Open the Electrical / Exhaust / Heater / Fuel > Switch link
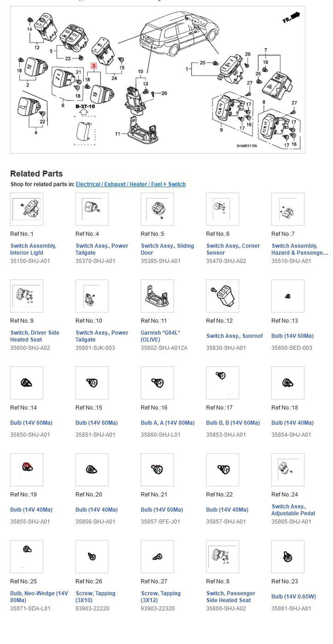 tap(131, 184)
